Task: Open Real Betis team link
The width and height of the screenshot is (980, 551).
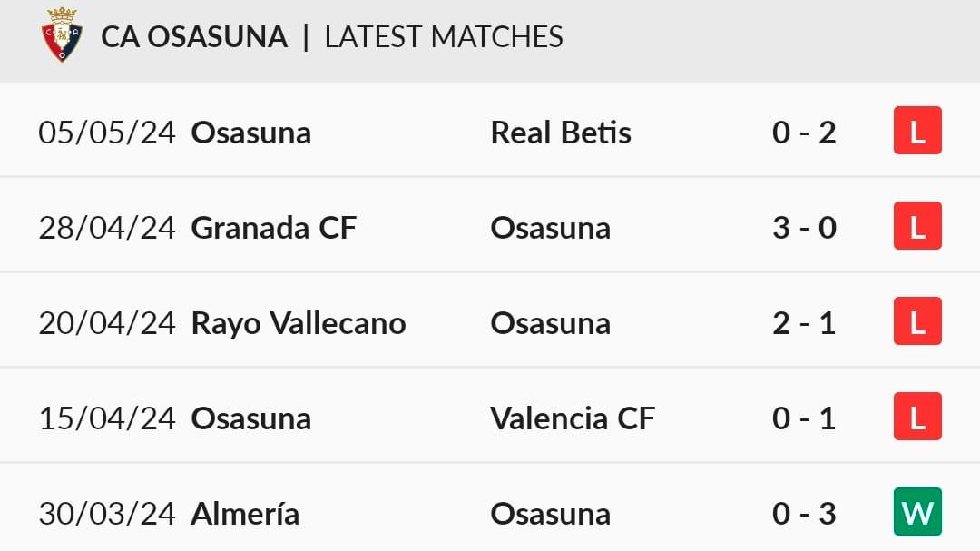Action: (x=561, y=133)
